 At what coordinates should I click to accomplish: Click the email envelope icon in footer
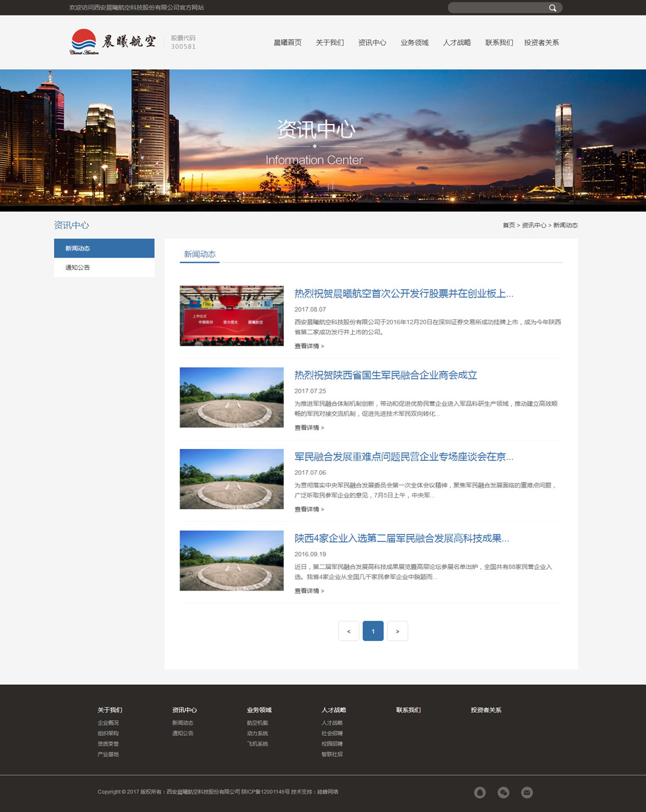(527, 792)
